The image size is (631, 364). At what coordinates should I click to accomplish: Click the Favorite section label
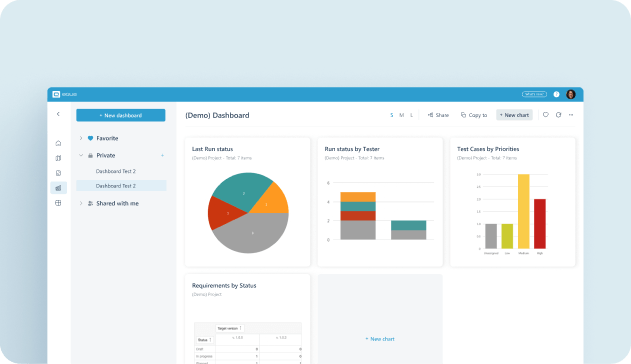click(x=107, y=138)
